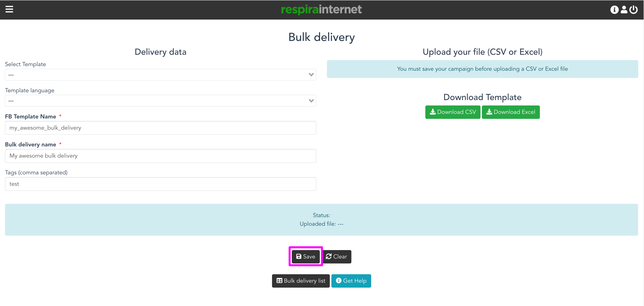
Task: Switch to the Bulk delivery list view
Action: click(x=300, y=280)
